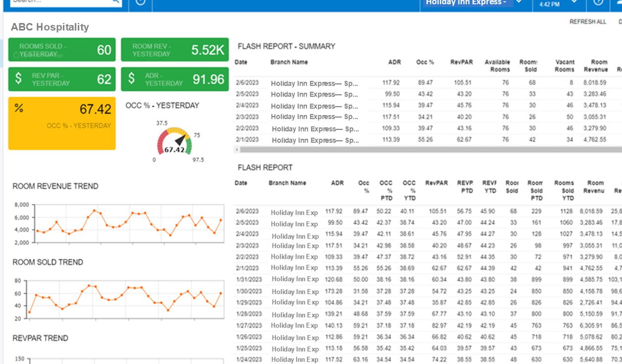Open the ADR - Yesterday 91.96 tile
Viewport: 622px width, 364px height.
point(175,79)
